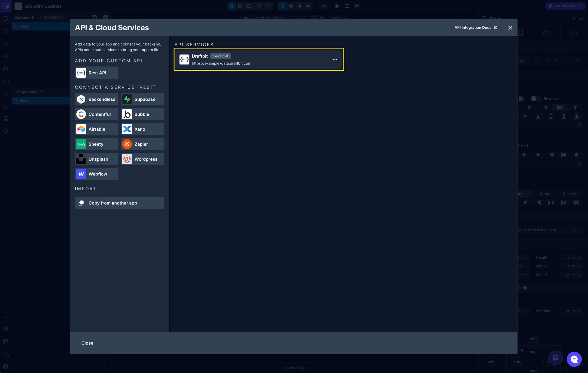The width and height of the screenshot is (588, 373).
Task: Pick the Webflow service
Action: click(96, 174)
